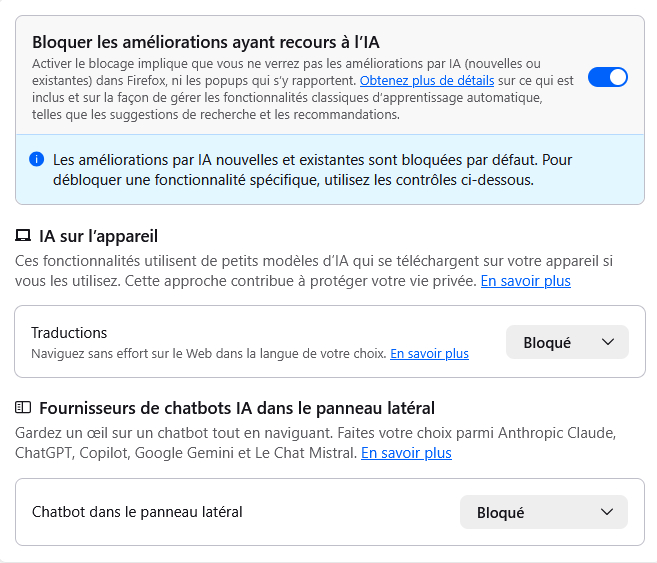Click the chevron arrow on the Traductions dropdown
Image resolution: width=657 pixels, height=563 pixels.
[608, 342]
